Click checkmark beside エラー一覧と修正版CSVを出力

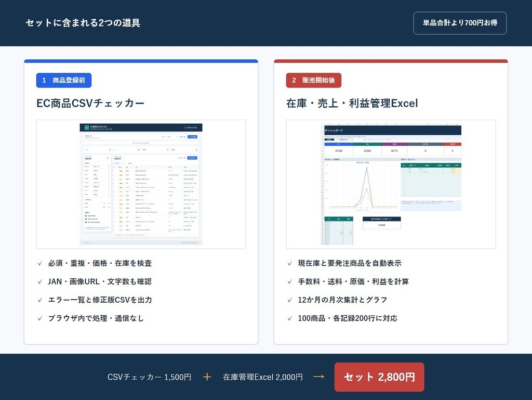[x=40, y=300]
